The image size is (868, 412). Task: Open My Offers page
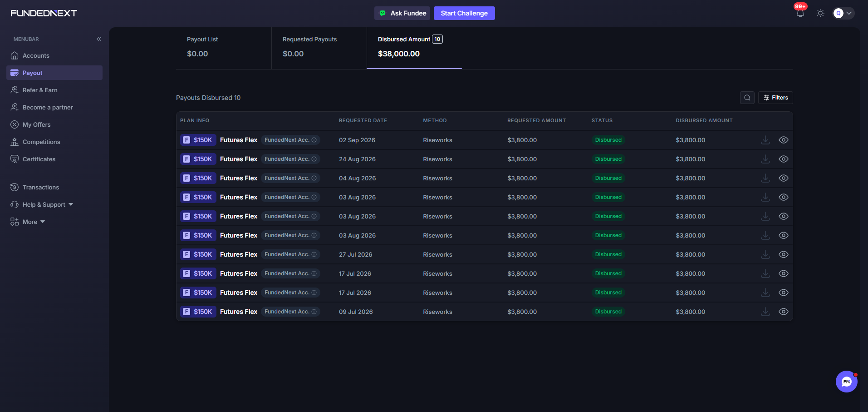tap(54, 124)
